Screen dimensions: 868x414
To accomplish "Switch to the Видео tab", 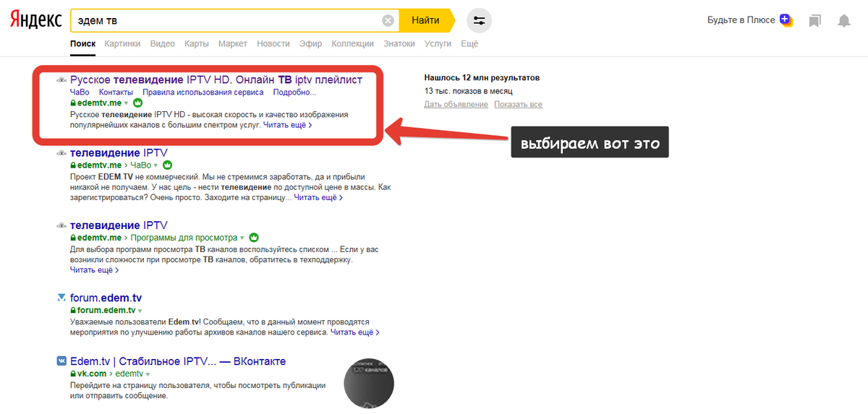I will [x=163, y=44].
